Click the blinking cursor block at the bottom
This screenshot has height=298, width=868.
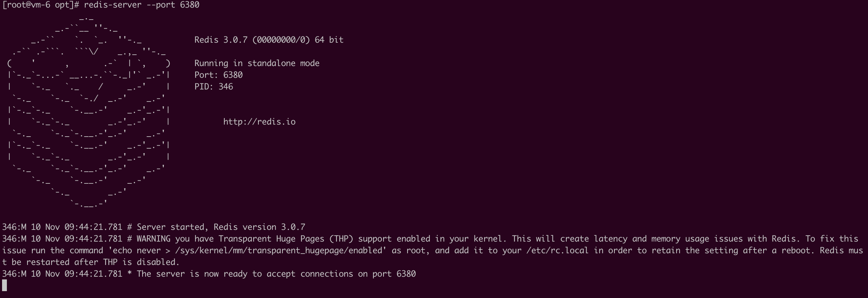[4, 285]
